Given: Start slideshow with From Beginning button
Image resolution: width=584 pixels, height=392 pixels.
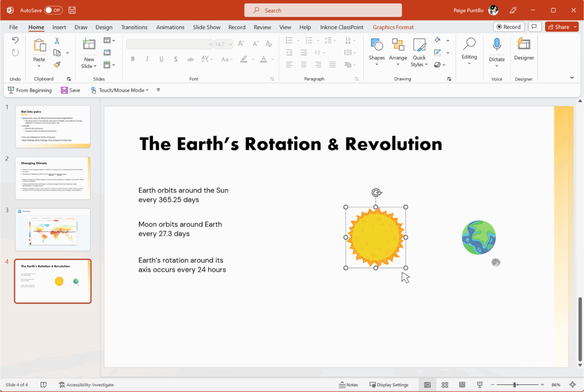Looking at the screenshot, I should [30, 90].
